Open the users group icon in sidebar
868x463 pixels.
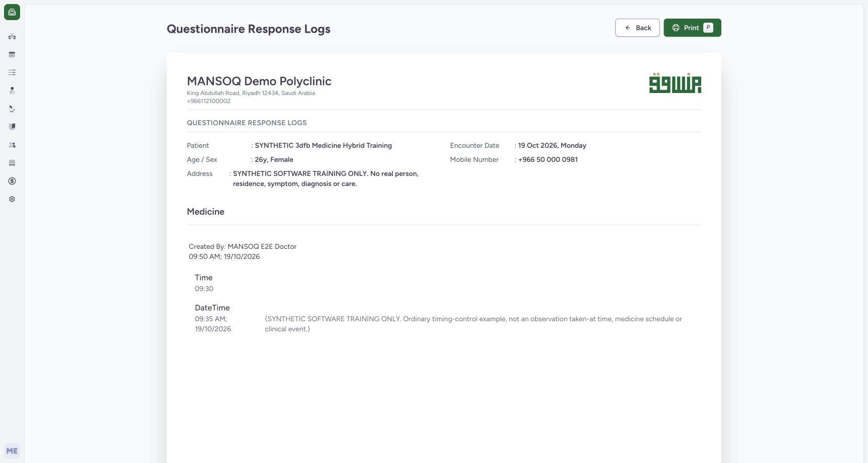click(12, 145)
